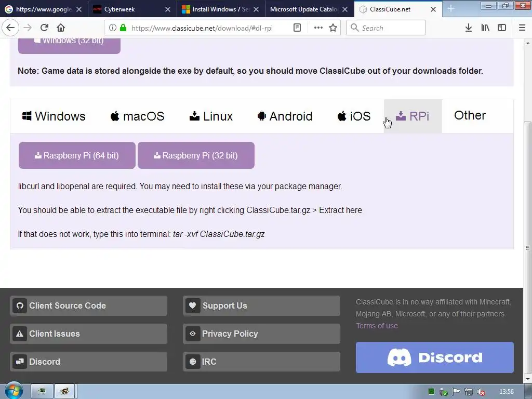Click the taskbar clock showing 13:56

pyautogui.click(x=507, y=392)
